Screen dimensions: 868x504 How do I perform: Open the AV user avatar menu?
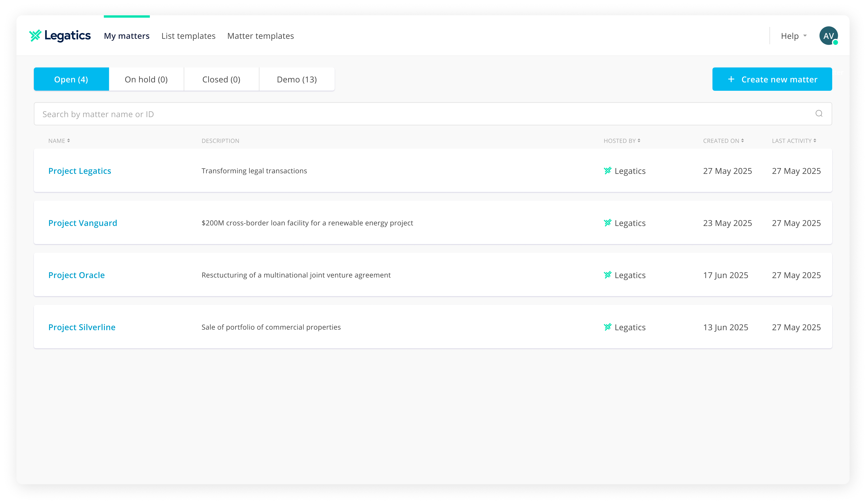click(x=828, y=36)
